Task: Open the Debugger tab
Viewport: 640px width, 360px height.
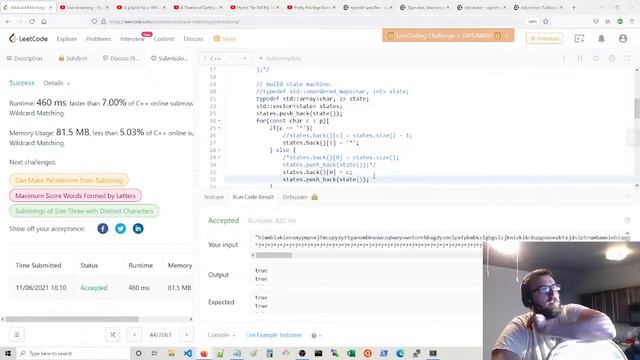Action: pyautogui.click(x=300, y=197)
